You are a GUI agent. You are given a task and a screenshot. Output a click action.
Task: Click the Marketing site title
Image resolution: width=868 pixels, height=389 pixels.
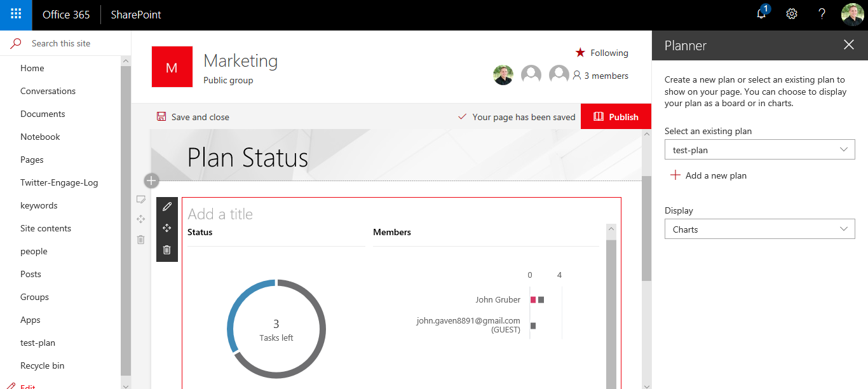(240, 61)
